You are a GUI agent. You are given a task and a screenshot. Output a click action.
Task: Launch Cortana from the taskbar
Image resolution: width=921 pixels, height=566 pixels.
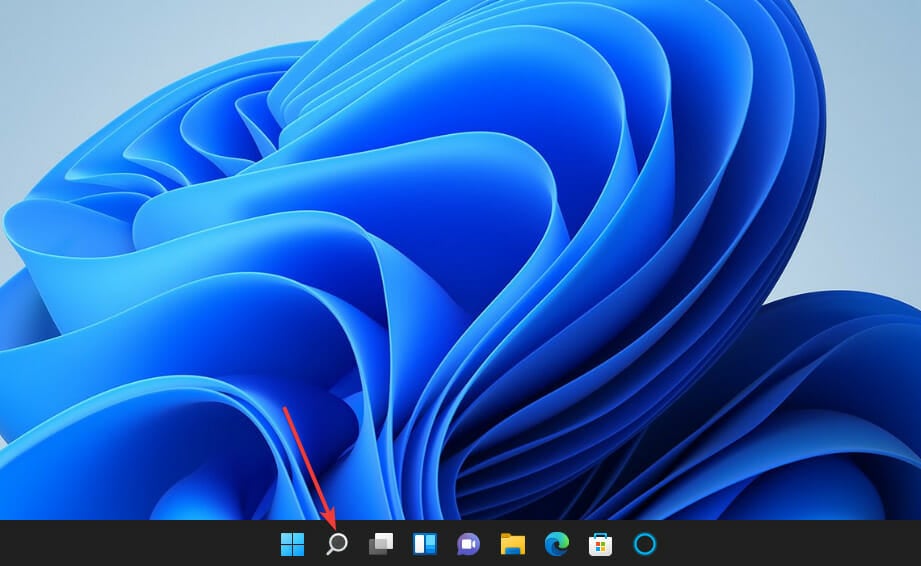(644, 544)
